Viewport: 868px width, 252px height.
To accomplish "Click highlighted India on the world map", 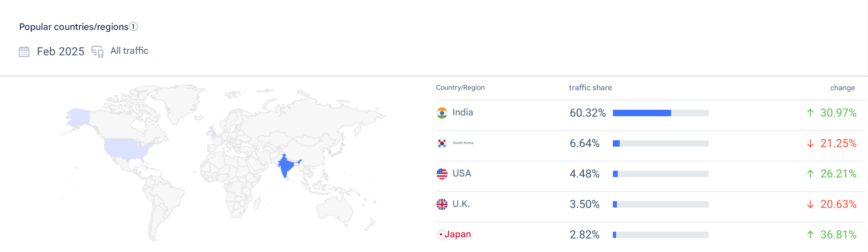I will 287,166.
